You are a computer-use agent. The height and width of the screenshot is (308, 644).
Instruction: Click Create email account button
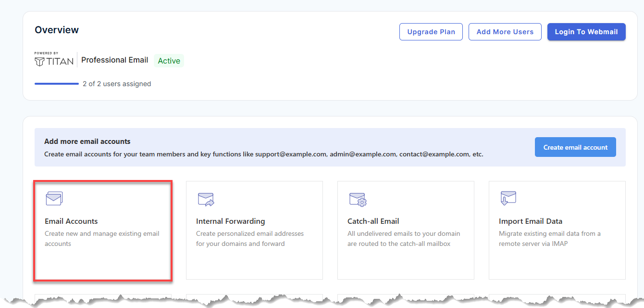pyautogui.click(x=575, y=147)
